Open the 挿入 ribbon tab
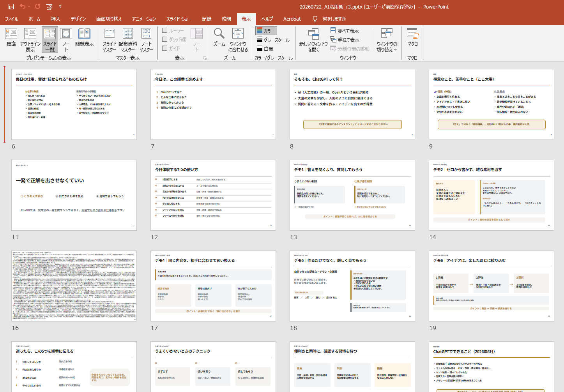564x392 pixels. click(55, 19)
